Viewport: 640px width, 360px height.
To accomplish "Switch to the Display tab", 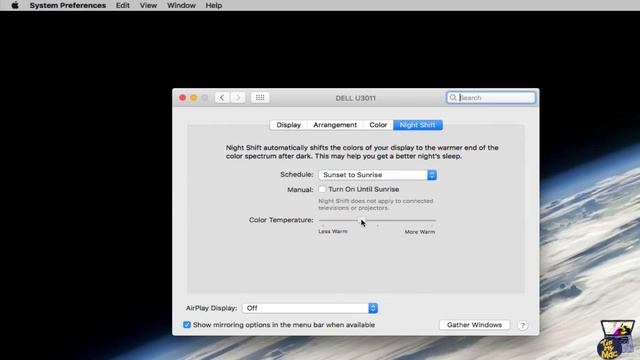I will [x=289, y=125].
